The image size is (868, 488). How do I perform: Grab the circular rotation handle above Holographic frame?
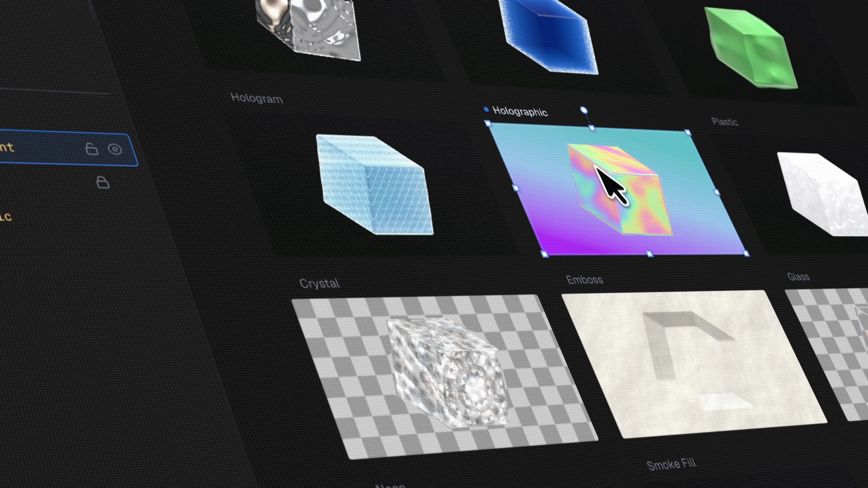(x=584, y=110)
